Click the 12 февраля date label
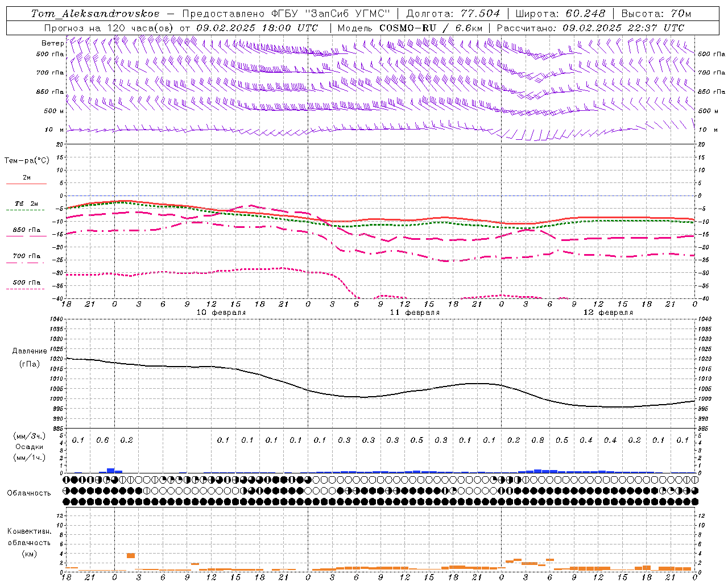The height and width of the screenshot is (582, 728). click(608, 313)
